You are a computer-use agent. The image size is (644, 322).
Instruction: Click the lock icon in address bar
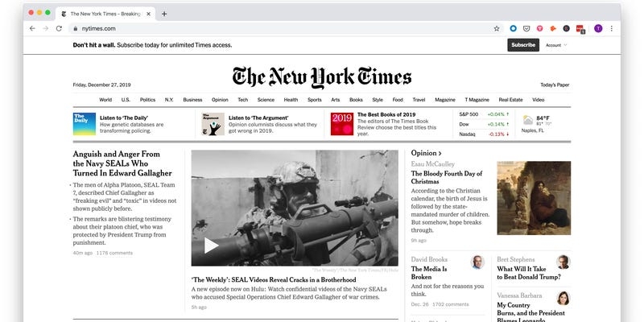(x=75, y=29)
